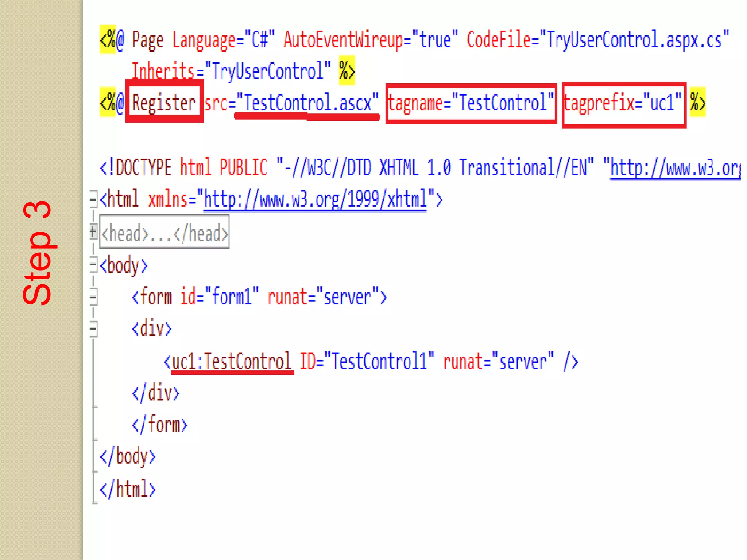Collapse the html element outline node
This screenshot has width=747, height=560.
pyautogui.click(x=93, y=199)
